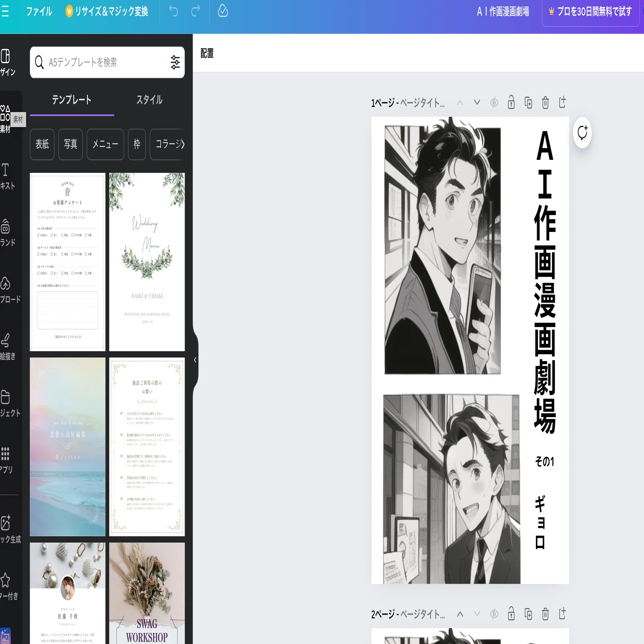Screen dimensions: 644x644
Task: Open the hamburger main menu
Action: (x=5, y=11)
